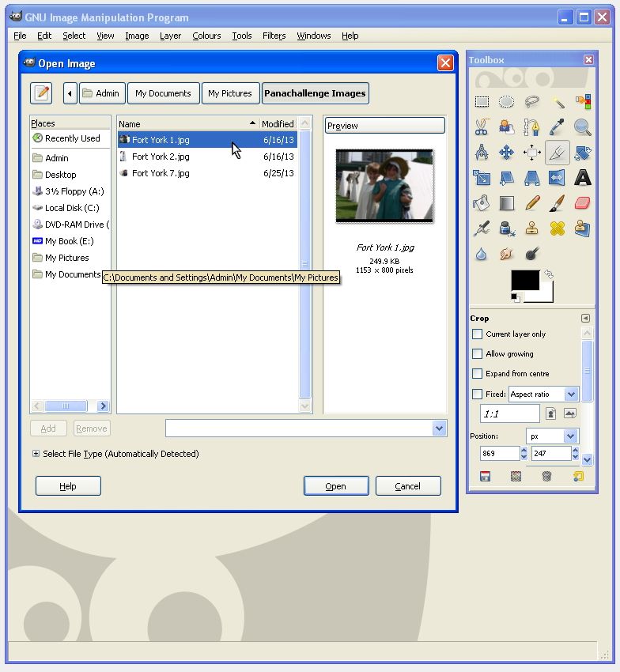Image resolution: width=620 pixels, height=672 pixels.
Task: Click the Open button
Action: coord(336,486)
